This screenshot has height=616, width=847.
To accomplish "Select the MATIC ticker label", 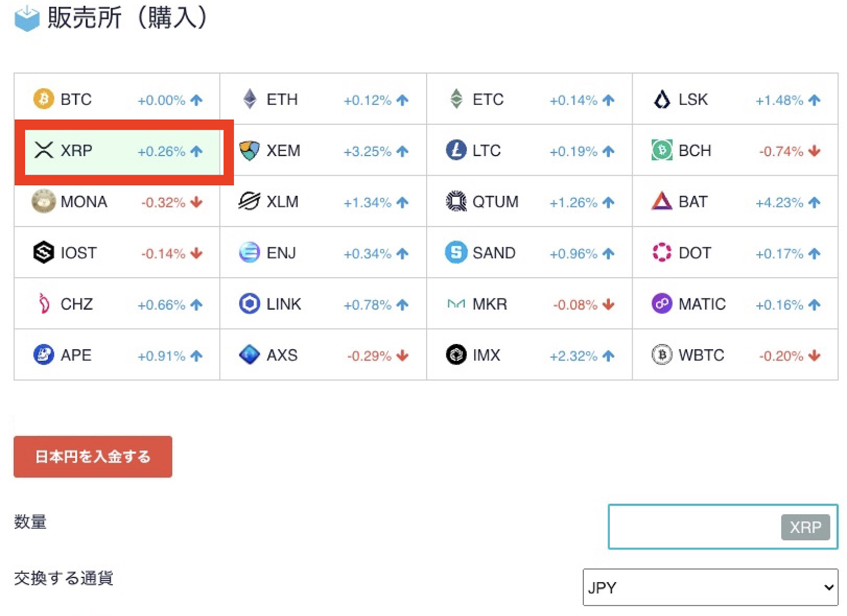I will click(702, 304).
